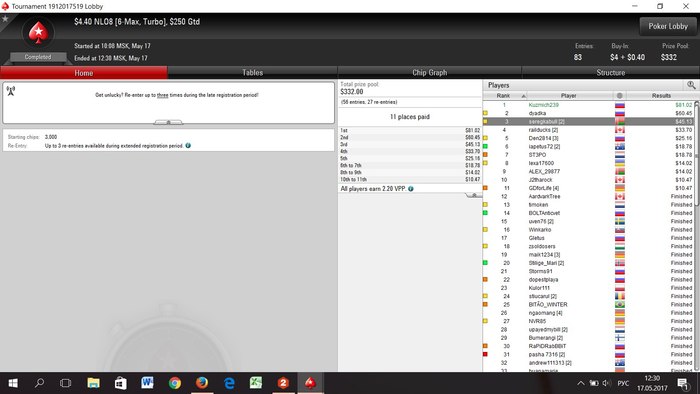The image size is (700, 394).
Task: Select player AardvarkTree
Action: point(588,196)
